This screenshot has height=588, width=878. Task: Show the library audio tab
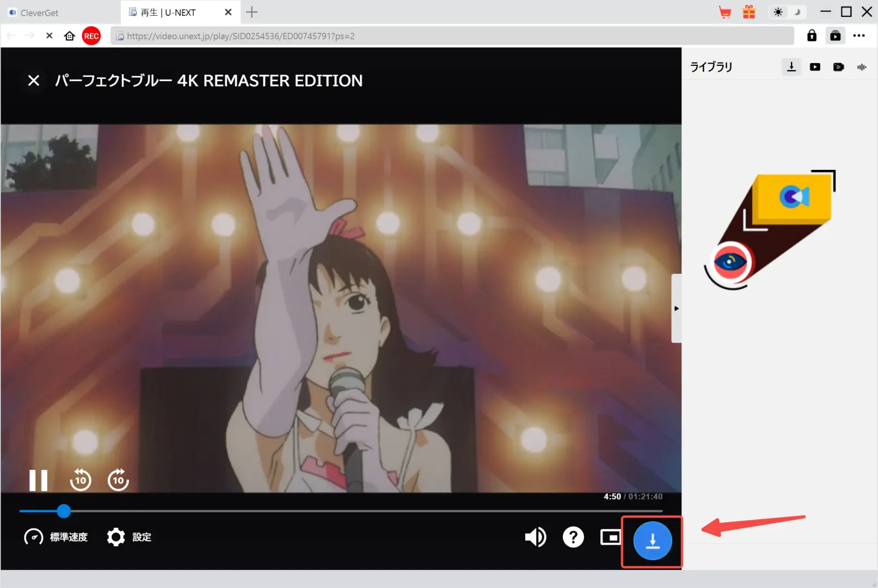[862, 67]
